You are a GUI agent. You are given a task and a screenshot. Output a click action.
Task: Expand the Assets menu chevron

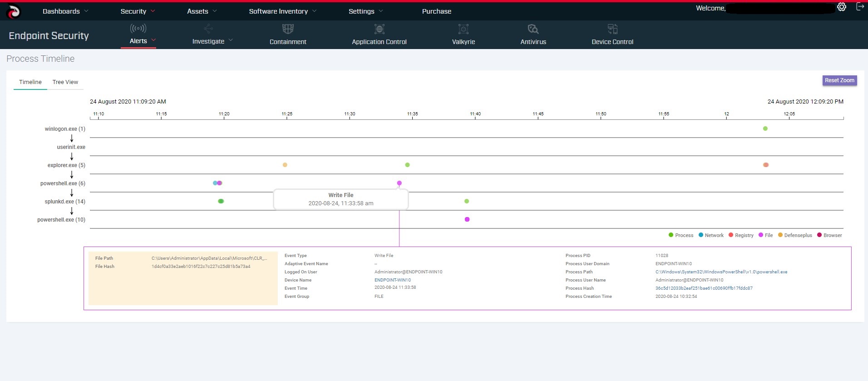215,11
